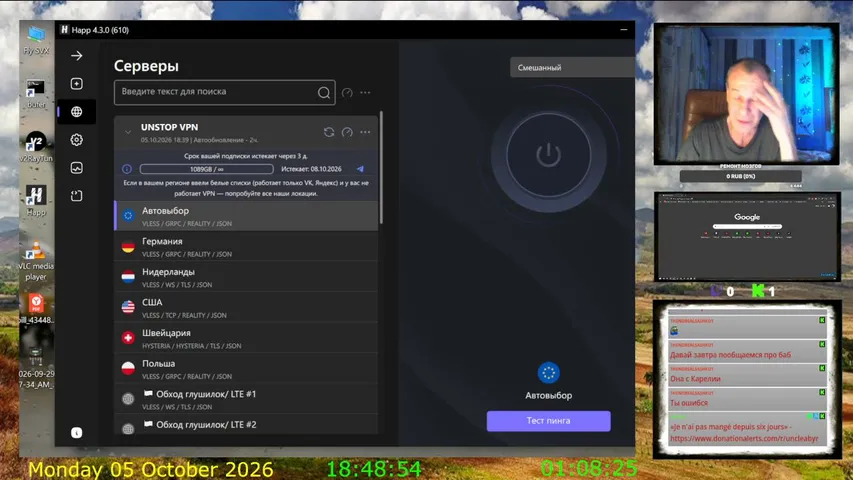Click the chat message Она с Карелии
Screen dimensions: 853x480
pyautogui.click(x=695, y=379)
